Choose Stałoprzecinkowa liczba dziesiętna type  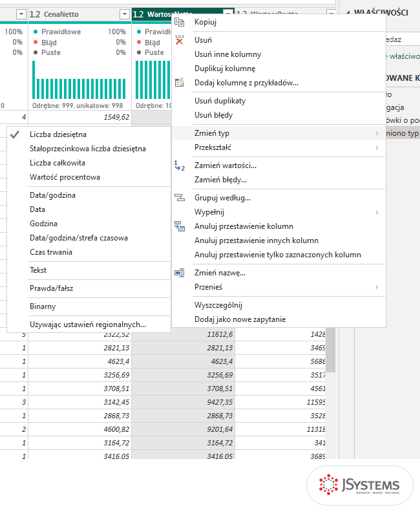pos(89,149)
